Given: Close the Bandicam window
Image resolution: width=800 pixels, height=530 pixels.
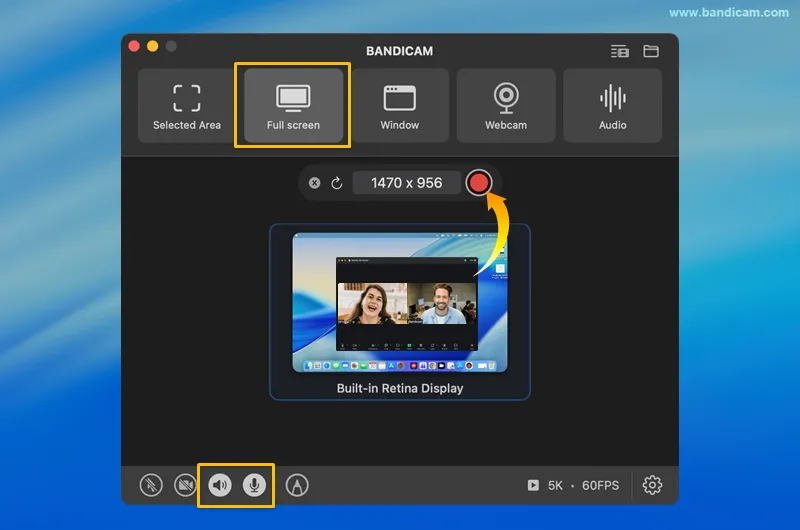Looking at the screenshot, I should [134, 46].
